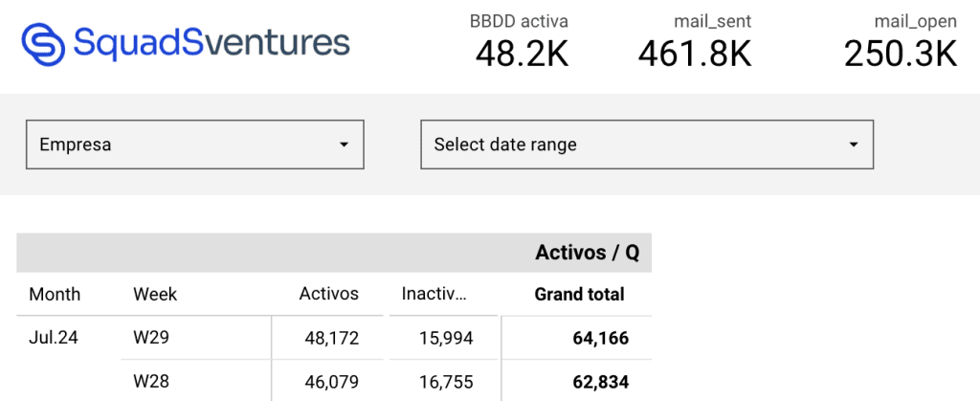Click the Grand total column header

[x=579, y=294]
